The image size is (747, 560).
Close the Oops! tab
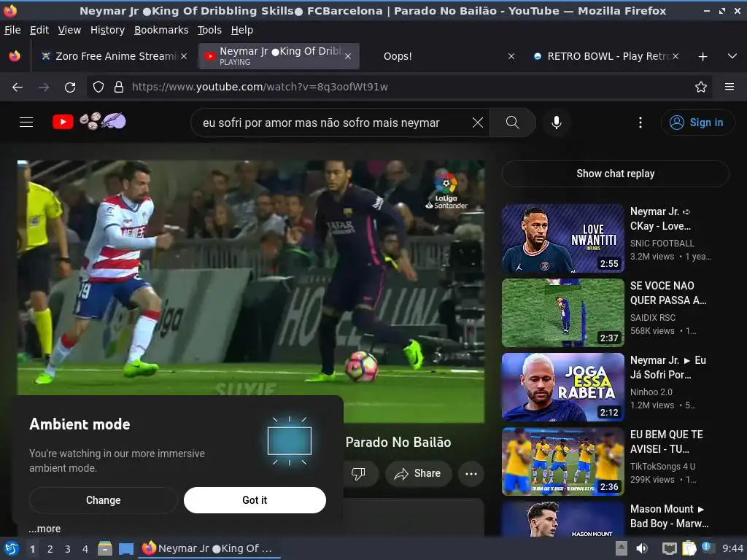tap(511, 56)
